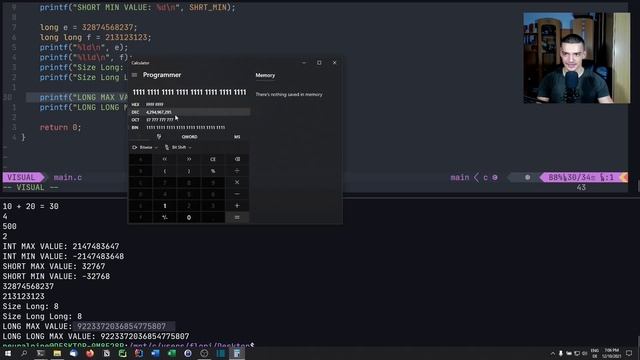The height and width of the screenshot is (360, 640).
Task: Open the taskbar clock and date
Action: [611, 353]
